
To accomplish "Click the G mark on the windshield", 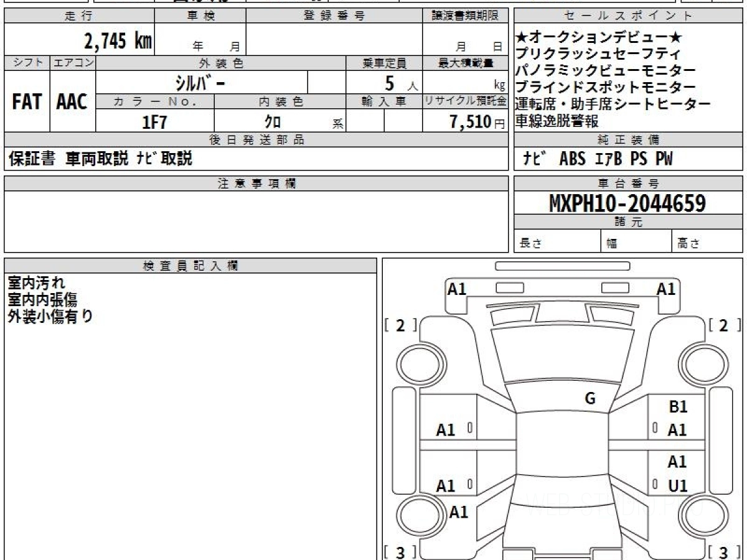I will tap(590, 399).
